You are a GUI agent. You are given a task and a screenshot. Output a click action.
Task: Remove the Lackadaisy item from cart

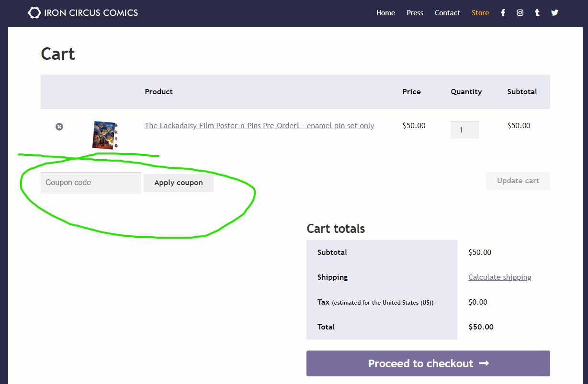point(59,127)
